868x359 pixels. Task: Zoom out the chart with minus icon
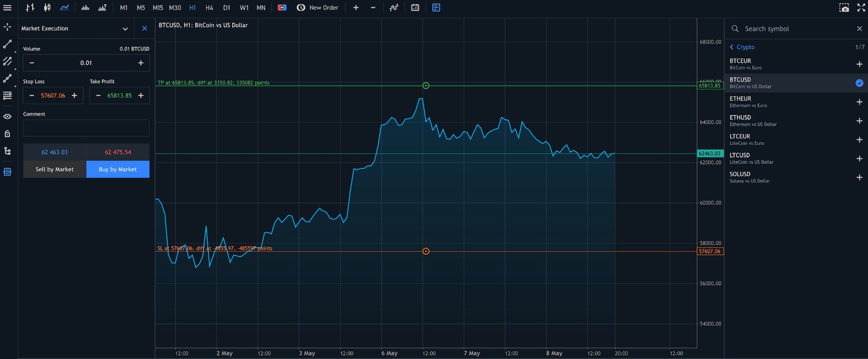coord(373,8)
